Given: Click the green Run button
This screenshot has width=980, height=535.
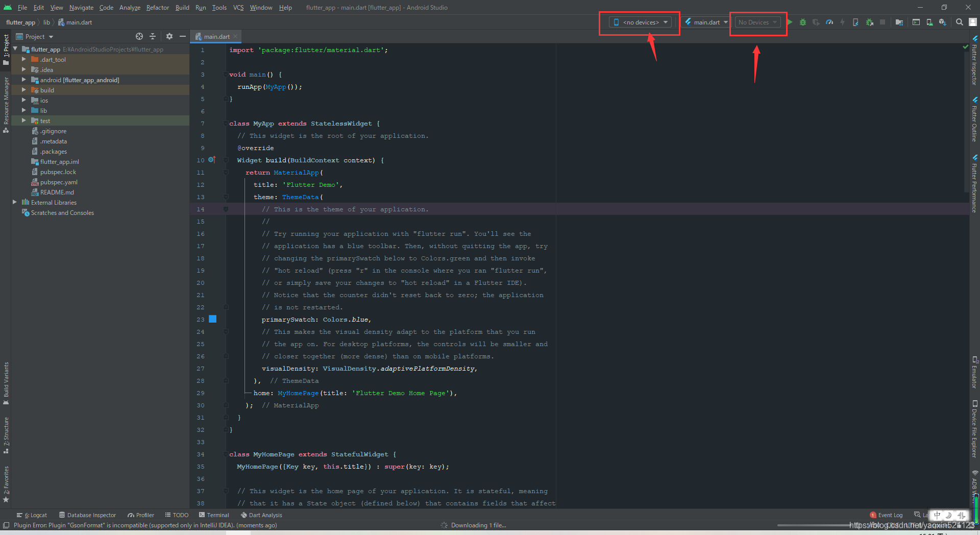Looking at the screenshot, I should coord(790,22).
